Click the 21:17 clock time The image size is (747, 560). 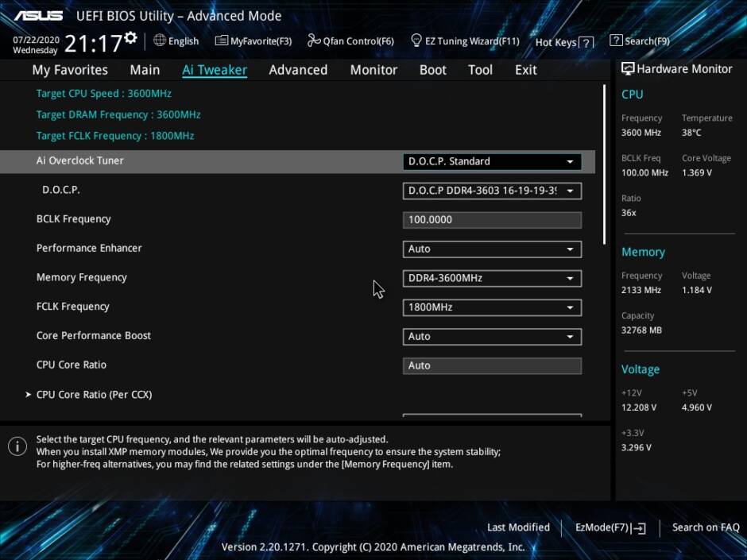pos(93,44)
